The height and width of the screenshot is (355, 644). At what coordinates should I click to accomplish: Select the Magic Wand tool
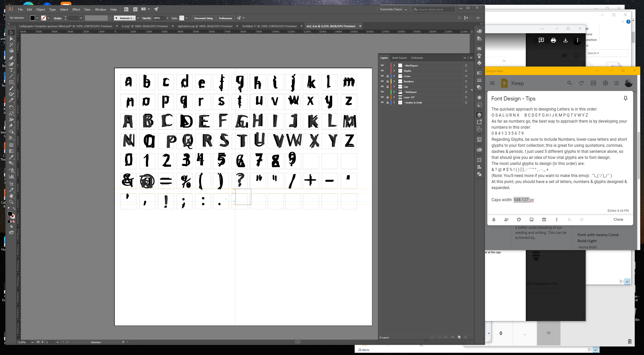[11, 45]
